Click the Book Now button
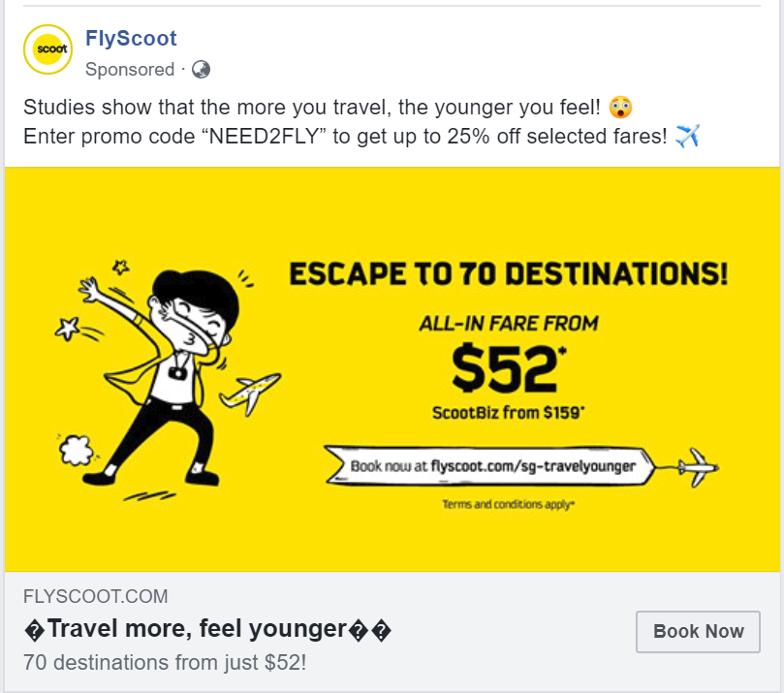The image size is (784, 693). pyautogui.click(x=698, y=632)
